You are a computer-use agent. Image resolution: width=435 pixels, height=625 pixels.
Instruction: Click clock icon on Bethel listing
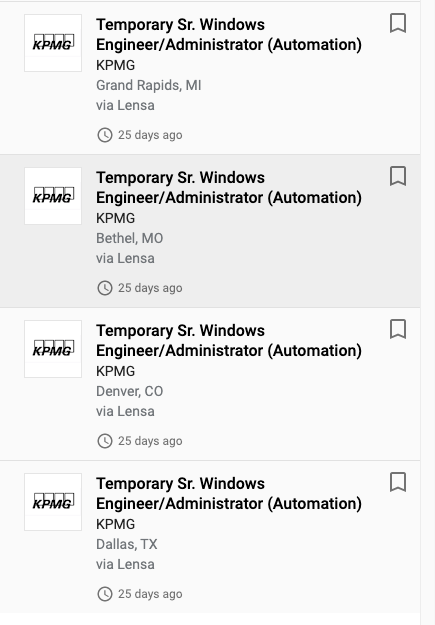(105, 288)
